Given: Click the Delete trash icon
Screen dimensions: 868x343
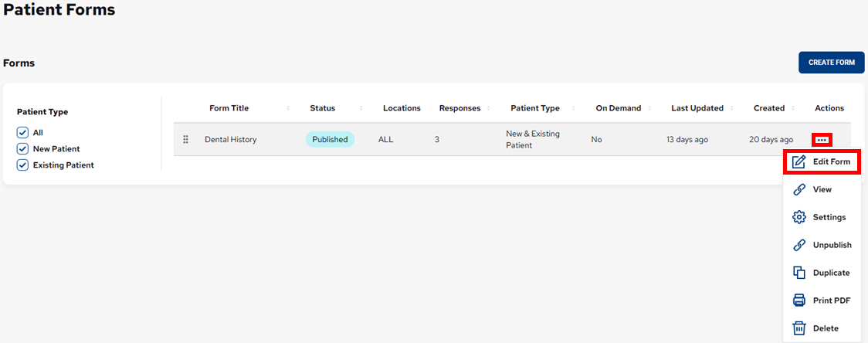Looking at the screenshot, I should tap(799, 328).
